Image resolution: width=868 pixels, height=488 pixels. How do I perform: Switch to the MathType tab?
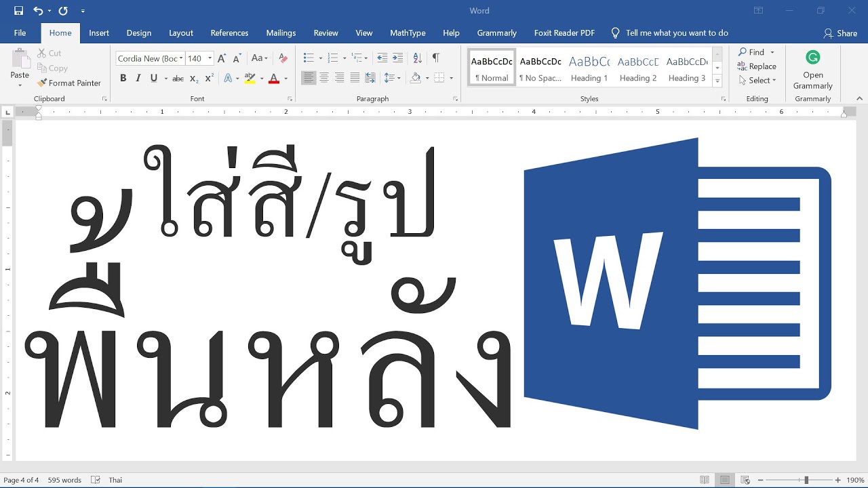point(408,33)
